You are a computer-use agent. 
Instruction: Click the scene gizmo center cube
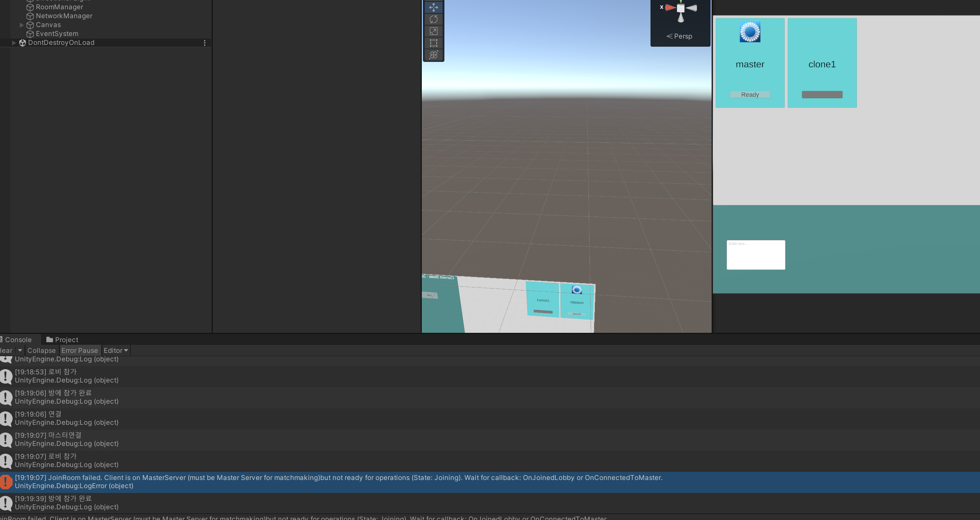click(681, 8)
